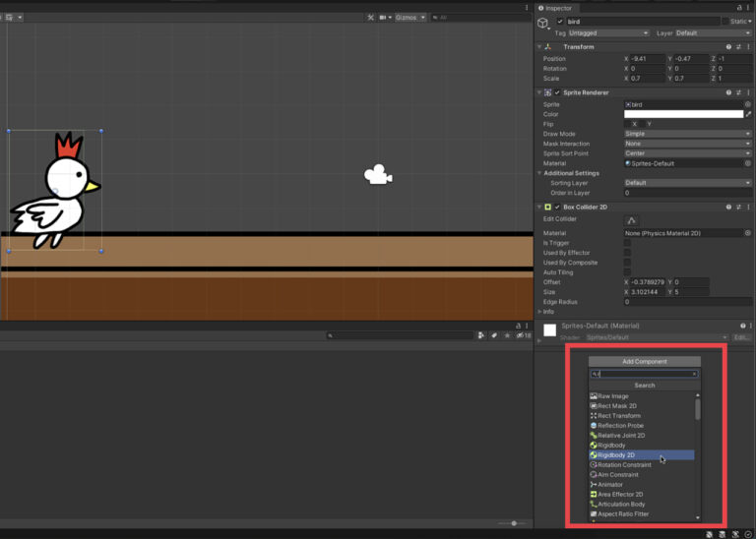Enable the Is Trigger checkbox

(627, 243)
